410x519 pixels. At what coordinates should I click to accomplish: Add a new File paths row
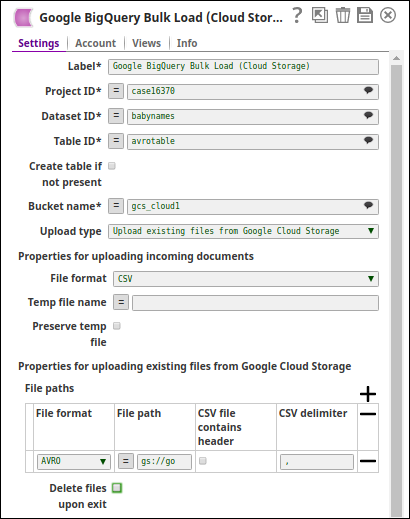368,394
